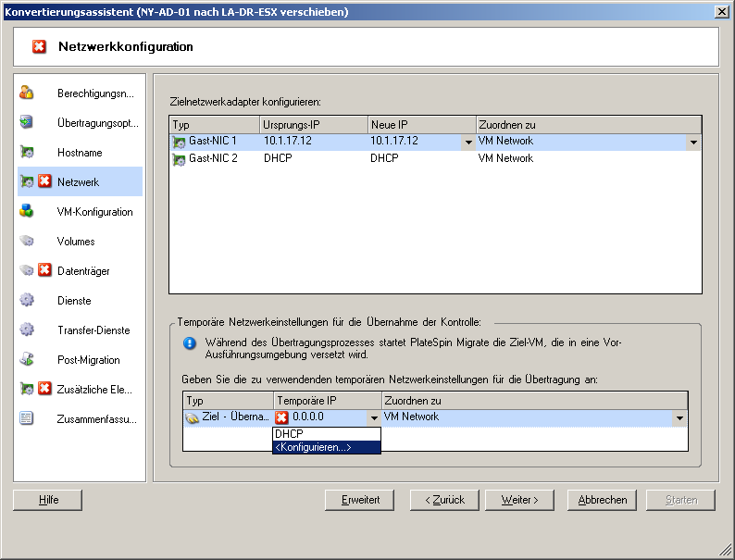Click the Zusätzliche Elemente network icon
735x560 pixels.
coord(27,389)
